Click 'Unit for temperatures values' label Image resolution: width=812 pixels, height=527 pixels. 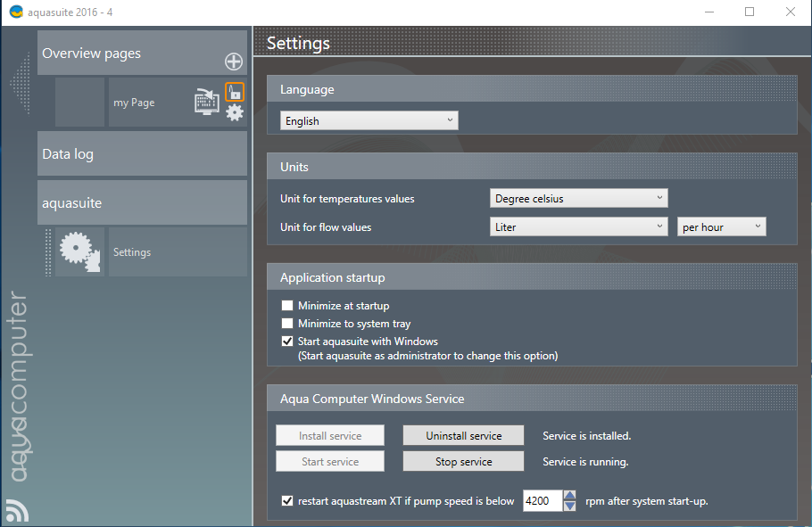point(347,199)
